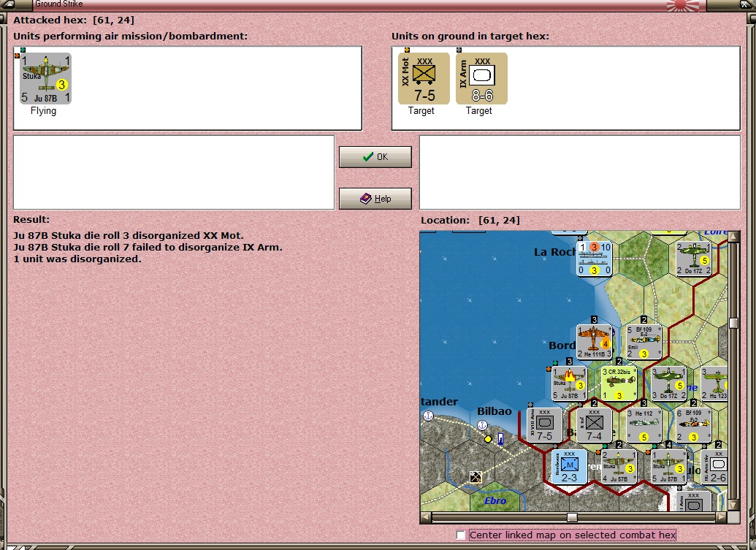Click the 'Result:' heading
The image size is (756, 550).
click(x=31, y=219)
